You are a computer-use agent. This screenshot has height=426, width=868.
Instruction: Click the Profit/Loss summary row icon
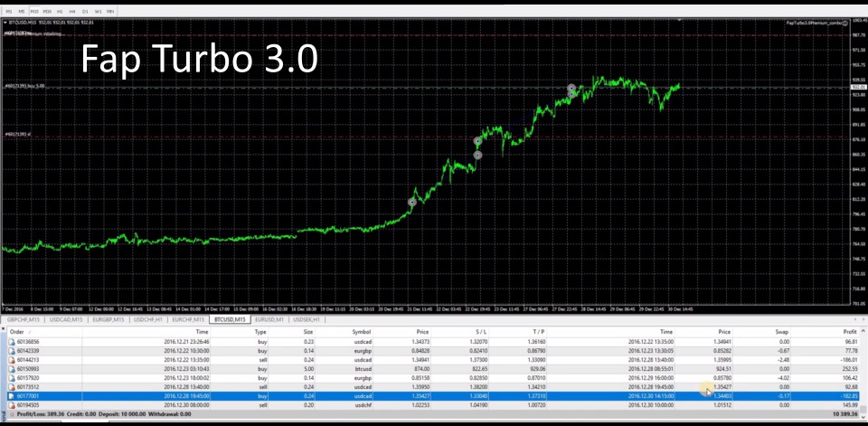pyautogui.click(x=12, y=414)
